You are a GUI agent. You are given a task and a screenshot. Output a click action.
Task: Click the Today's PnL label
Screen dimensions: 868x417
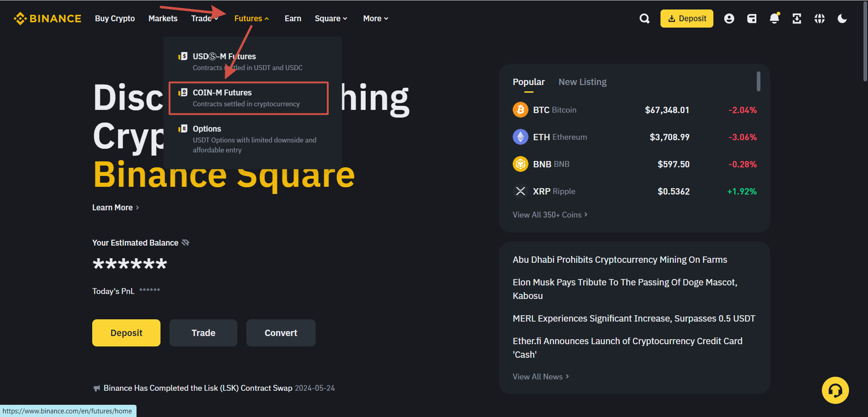pos(113,291)
